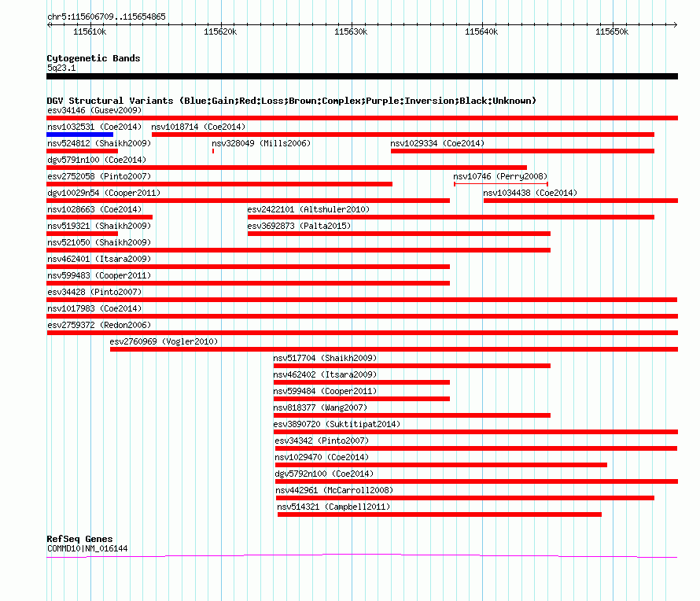Click the esv34146 (Gusev2009) variant label
Image resolution: width=700 pixels, height=601 pixels.
94,110
